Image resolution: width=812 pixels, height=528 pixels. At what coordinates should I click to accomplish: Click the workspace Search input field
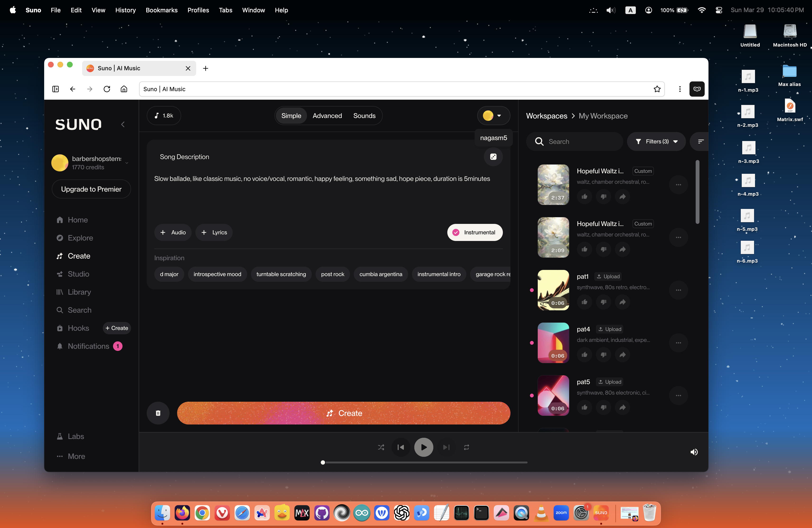[580, 141]
